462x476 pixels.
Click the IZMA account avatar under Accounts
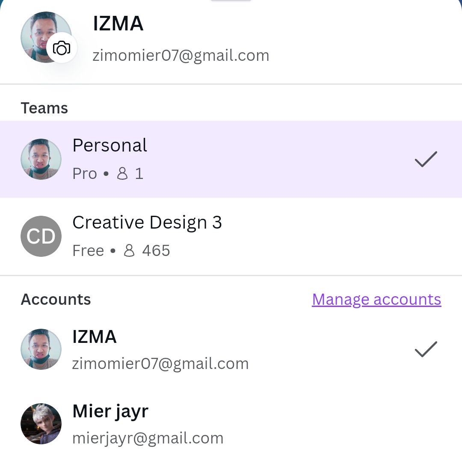click(41, 349)
